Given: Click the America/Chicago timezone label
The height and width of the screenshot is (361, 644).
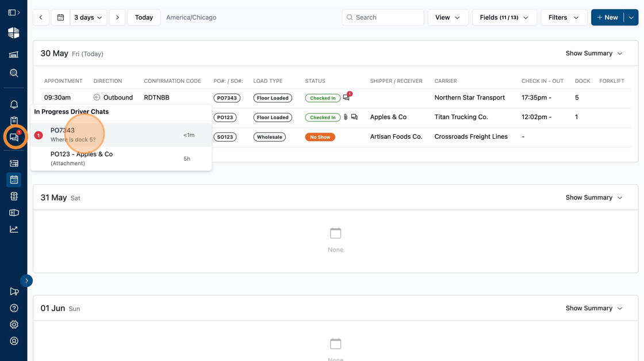Looking at the screenshot, I should point(191,17).
